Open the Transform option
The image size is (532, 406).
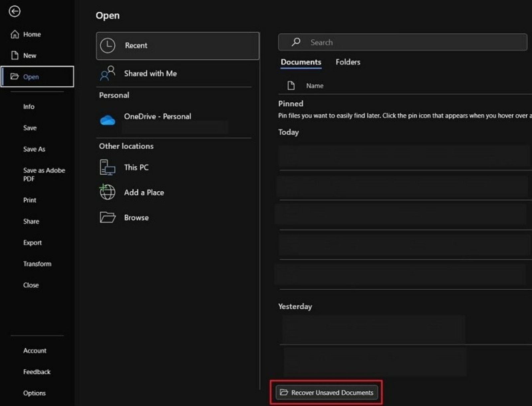point(37,264)
